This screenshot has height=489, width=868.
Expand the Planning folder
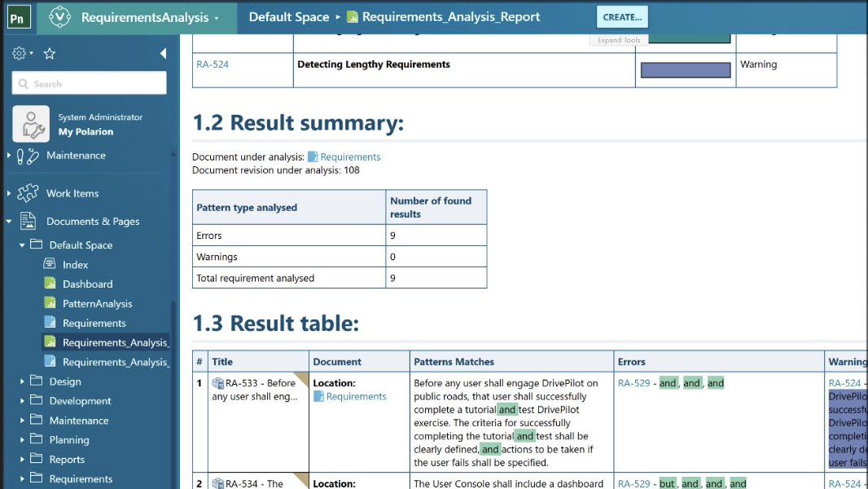coord(22,440)
